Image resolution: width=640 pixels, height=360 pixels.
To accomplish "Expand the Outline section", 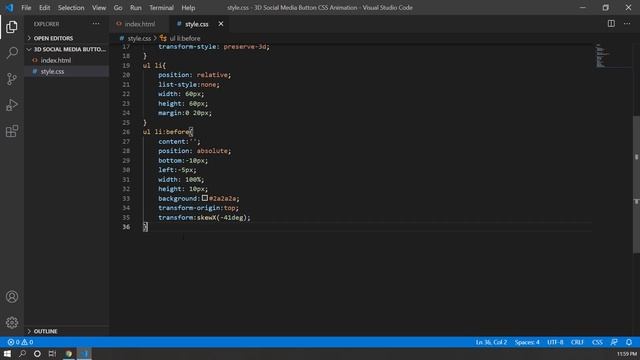I will tap(66, 331).
